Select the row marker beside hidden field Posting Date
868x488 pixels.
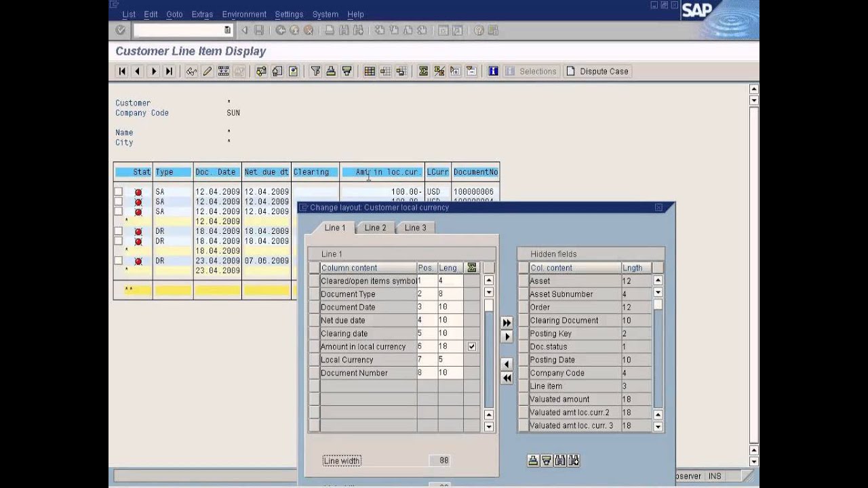(523, 360)
